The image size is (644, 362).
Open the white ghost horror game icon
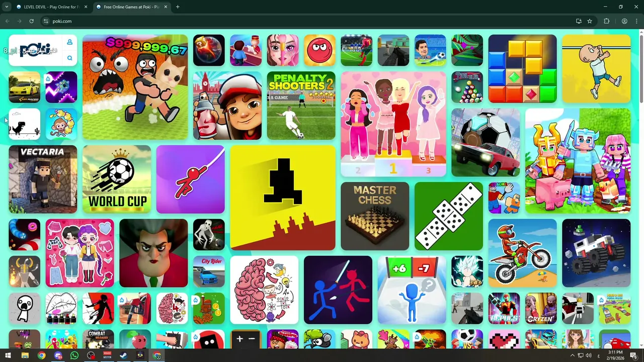pos(209,234)
